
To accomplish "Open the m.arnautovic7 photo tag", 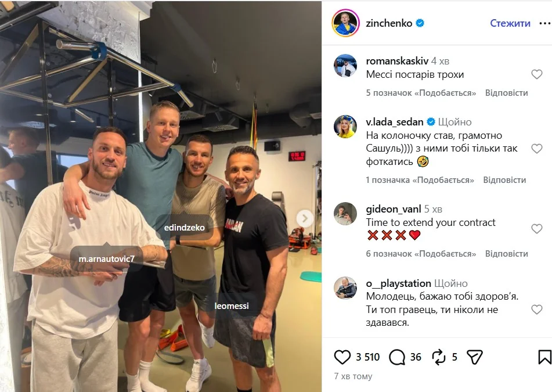I will 106,258.
